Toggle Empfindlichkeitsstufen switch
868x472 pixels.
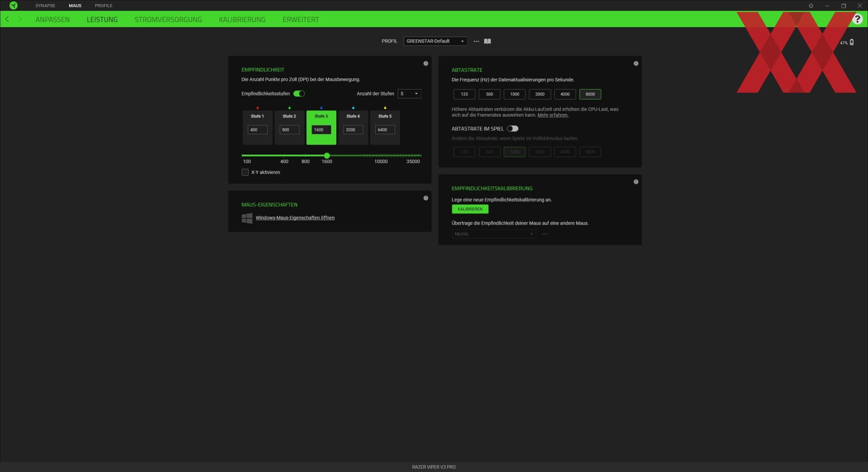click(299, 94)
